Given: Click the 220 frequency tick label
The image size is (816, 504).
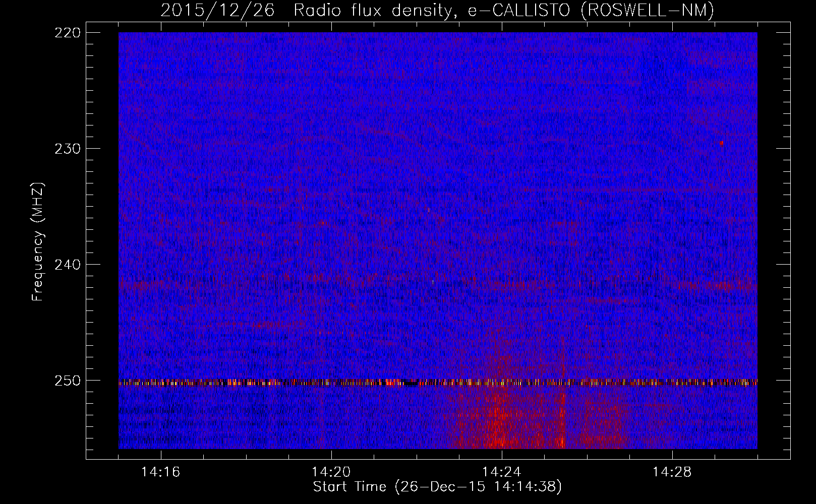Looking at the screenshot, I should tap(67, 33).
